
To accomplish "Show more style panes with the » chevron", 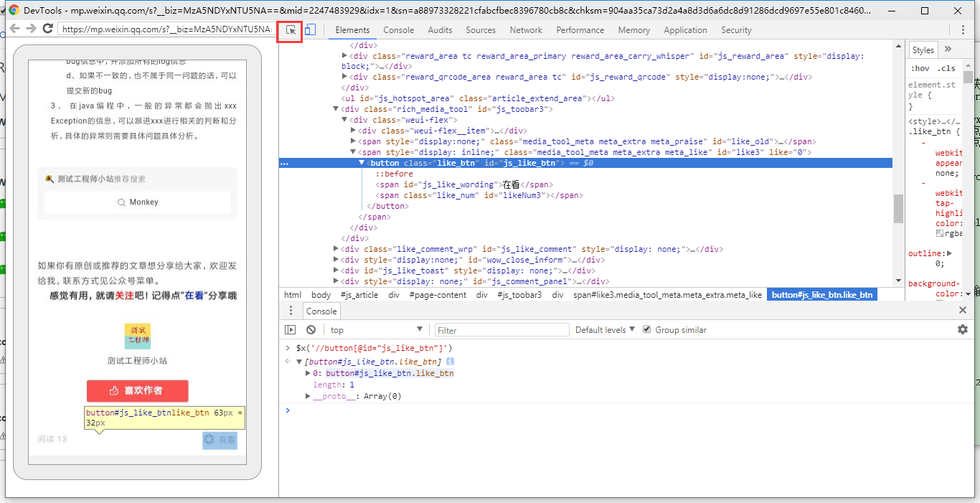I will (948, 50).
